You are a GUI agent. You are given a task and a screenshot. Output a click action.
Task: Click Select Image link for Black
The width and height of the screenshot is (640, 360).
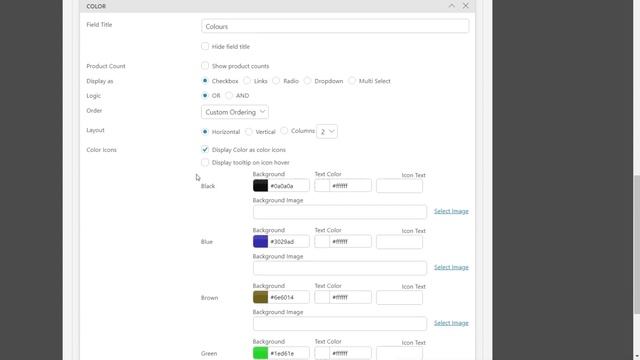pos(451,211)
